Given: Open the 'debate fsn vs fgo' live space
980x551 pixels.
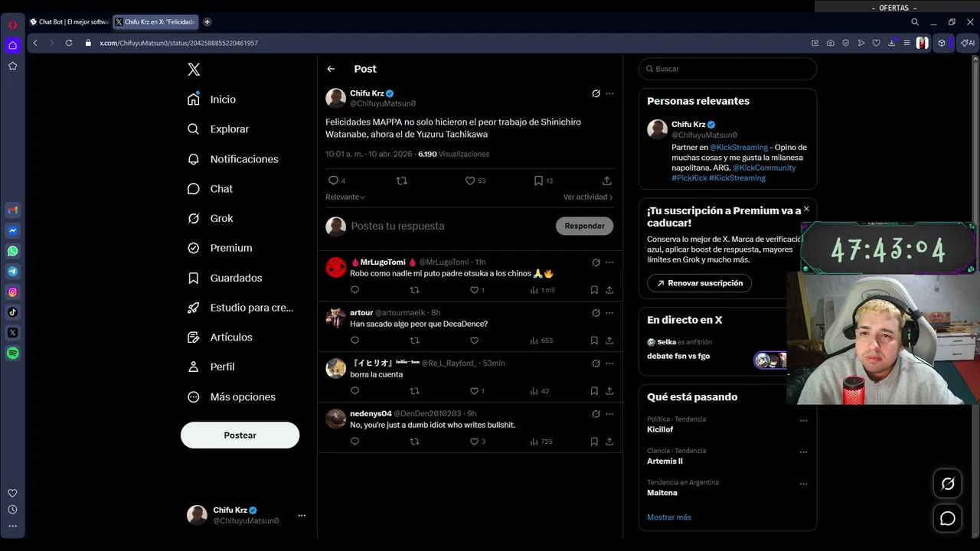Looking at the screenshot, I should [x=678, y=356].
